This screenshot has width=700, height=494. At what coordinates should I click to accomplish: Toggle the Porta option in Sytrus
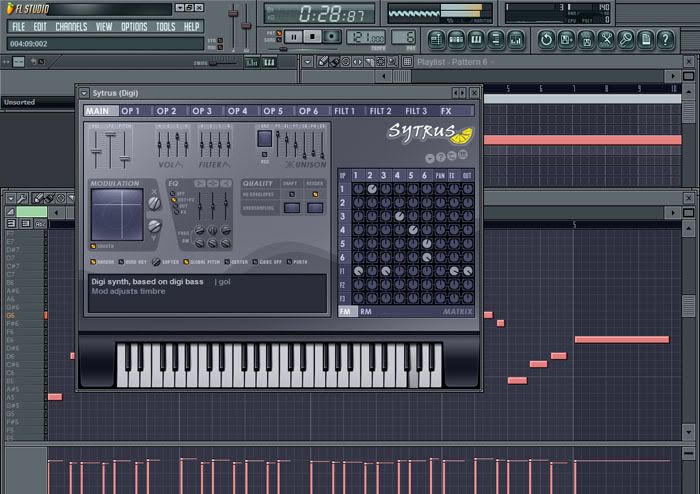tap(289, 262)
